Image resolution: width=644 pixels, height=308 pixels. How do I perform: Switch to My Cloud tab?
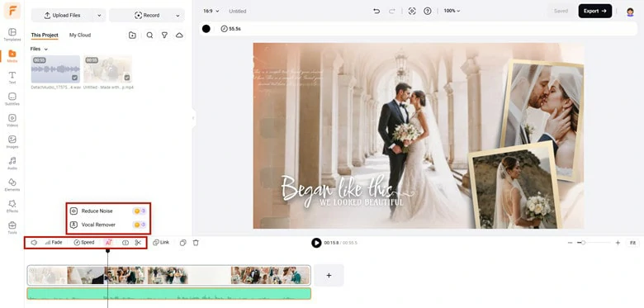(x=80, y=36)
